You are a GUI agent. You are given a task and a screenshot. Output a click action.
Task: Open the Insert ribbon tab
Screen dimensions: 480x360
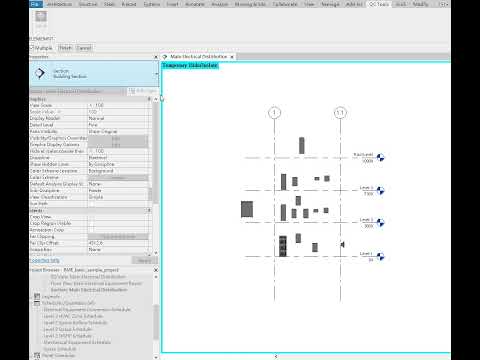pyautogui.click(x=172, y=4)
